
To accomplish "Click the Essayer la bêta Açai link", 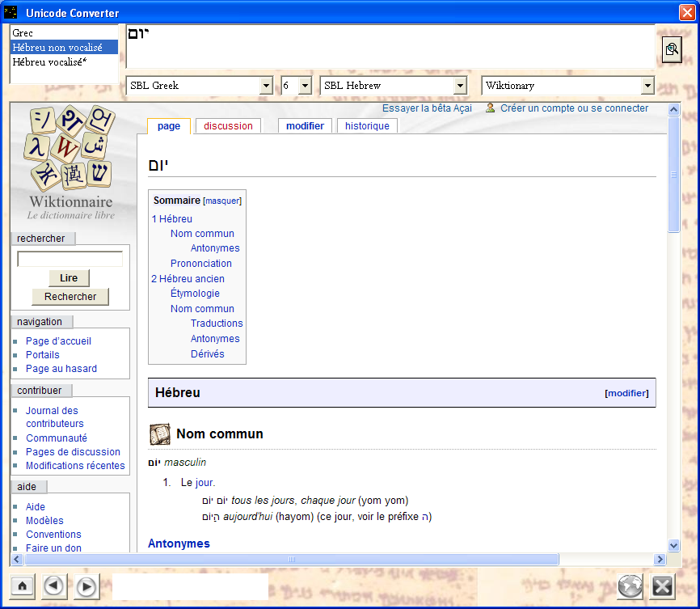I will pos(427,108).
